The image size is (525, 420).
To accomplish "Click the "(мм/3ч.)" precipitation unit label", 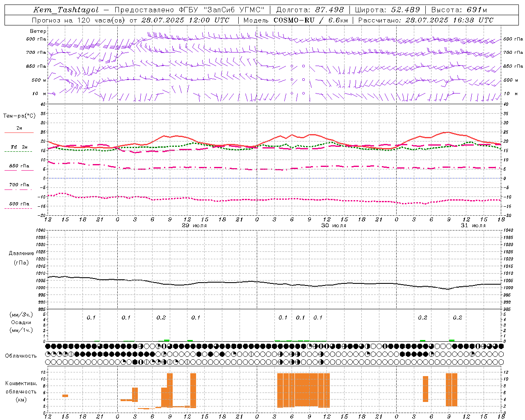I will coord(21,315).
